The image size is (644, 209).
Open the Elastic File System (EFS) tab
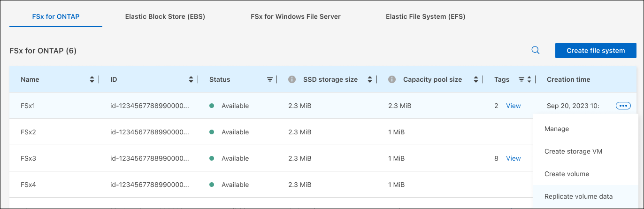[x=425, y=16]
